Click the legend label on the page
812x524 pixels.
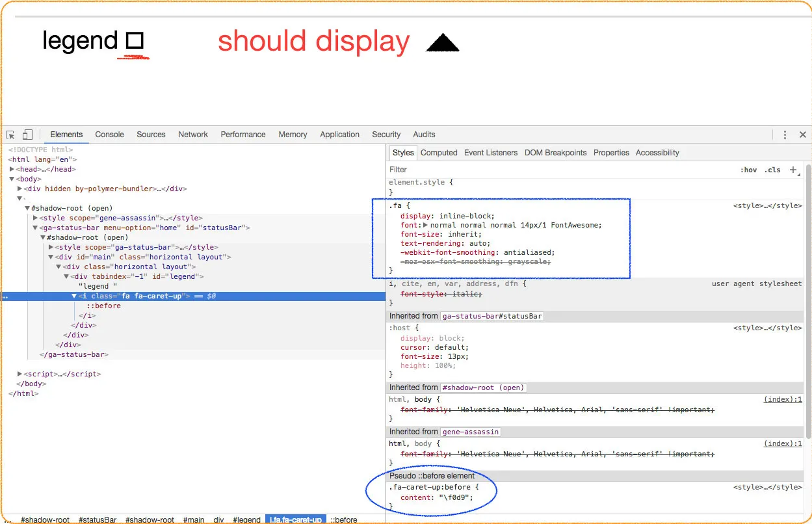point(80,41)
